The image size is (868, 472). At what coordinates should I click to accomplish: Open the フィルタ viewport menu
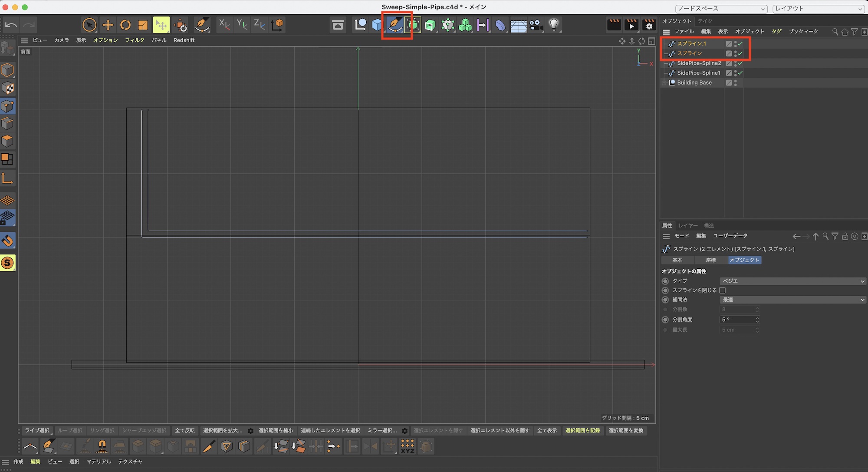pyautogui.click(x=135, y=40)
